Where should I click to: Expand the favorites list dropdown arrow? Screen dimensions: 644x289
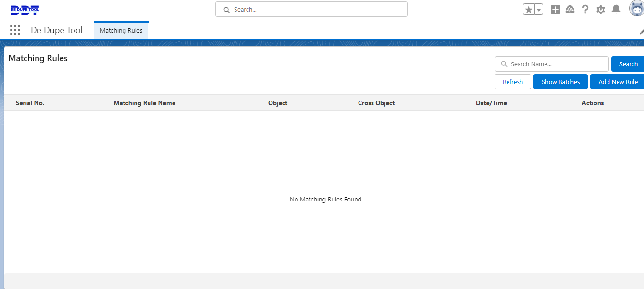[x=539, y=10]
